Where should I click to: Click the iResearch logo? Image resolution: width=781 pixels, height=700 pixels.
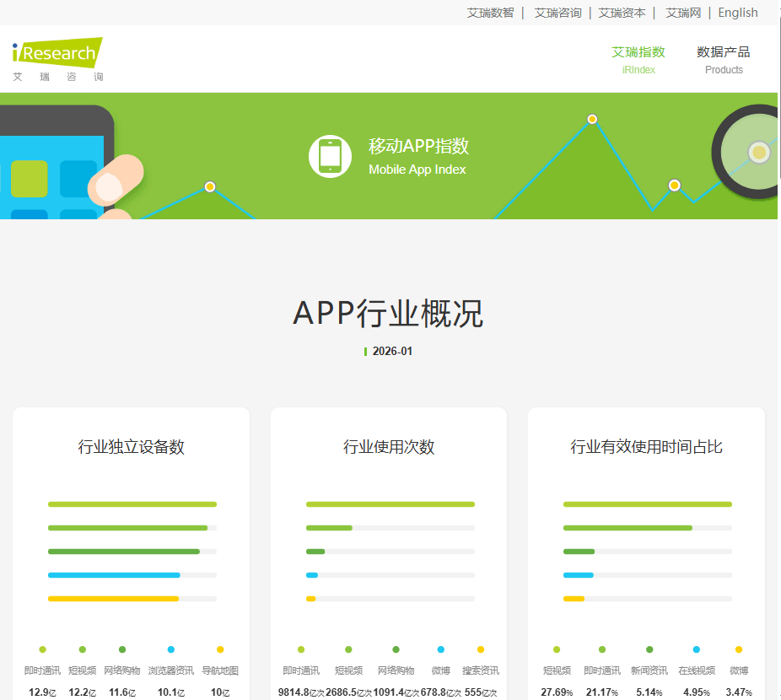tap(54, 53)
